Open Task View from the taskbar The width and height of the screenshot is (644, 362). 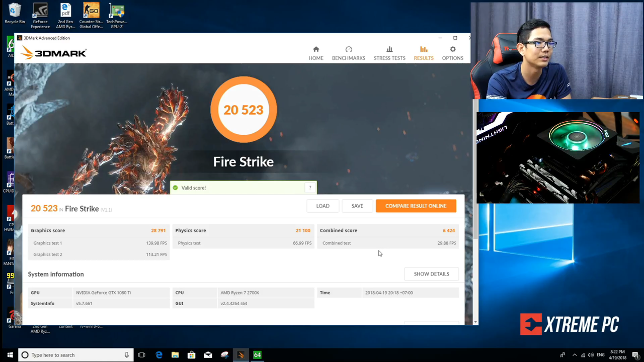coord(141,355)
